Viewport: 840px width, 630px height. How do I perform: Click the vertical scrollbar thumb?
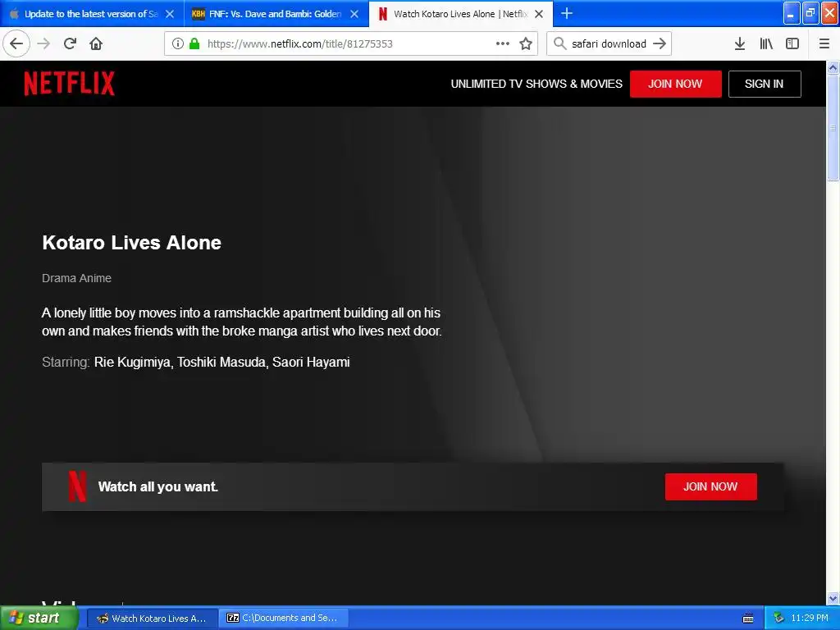(833, 128)
